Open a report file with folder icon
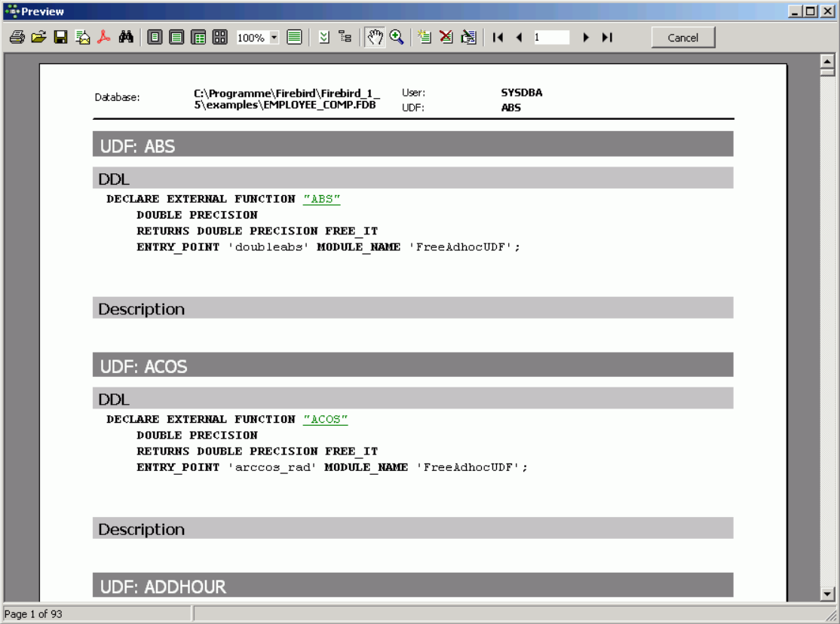The height and width of the screenshot is (624, 840). click(38, 38)
